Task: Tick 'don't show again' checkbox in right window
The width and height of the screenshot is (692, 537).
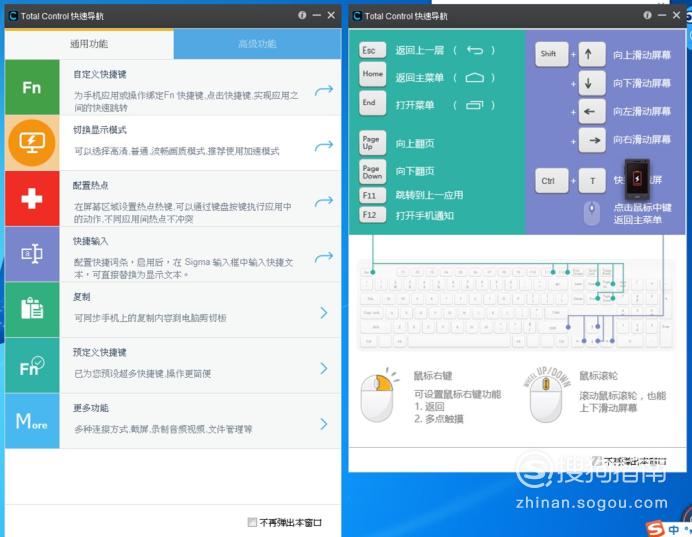Action: (x=597, y=461)
